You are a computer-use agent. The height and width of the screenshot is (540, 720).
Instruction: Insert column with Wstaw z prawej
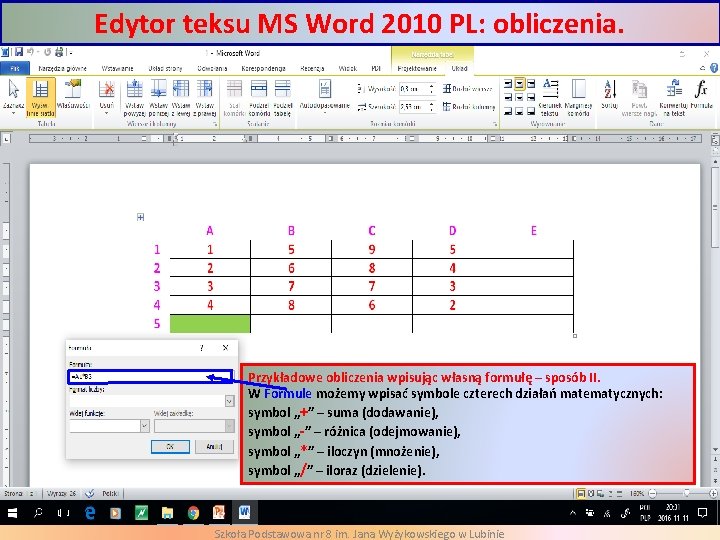pyautogui.click(x=205, y=97)
